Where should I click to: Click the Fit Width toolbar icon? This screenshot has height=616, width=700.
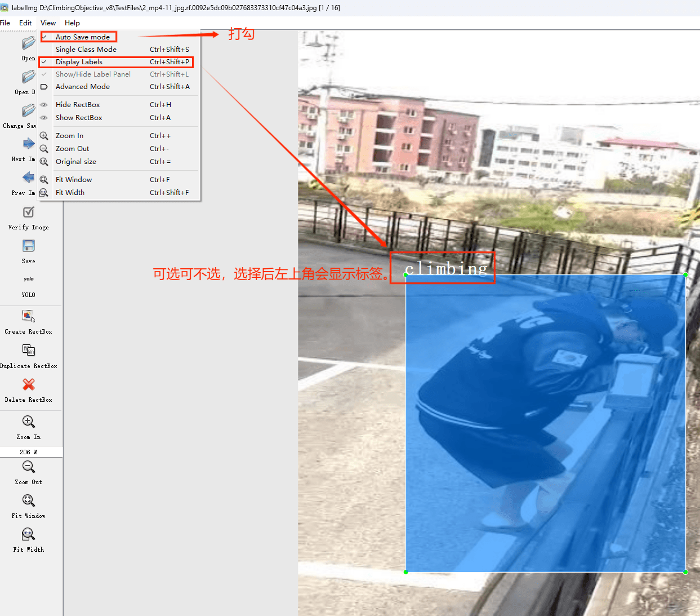click(x=28, y=534)
